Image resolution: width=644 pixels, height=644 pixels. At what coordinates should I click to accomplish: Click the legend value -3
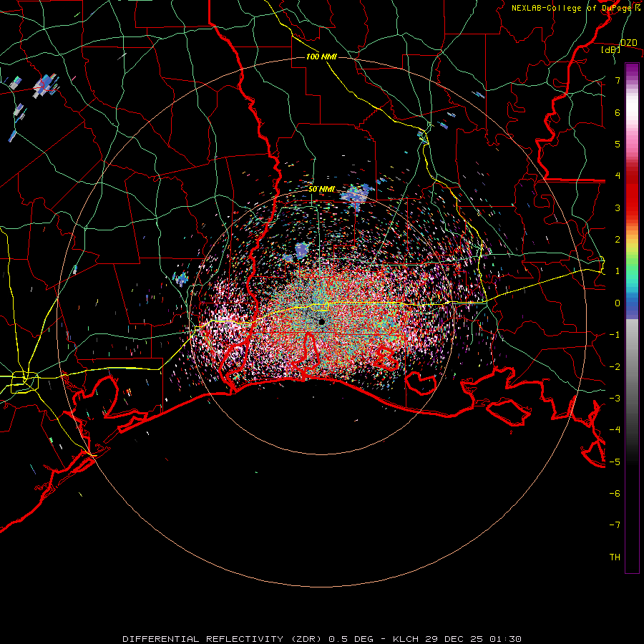pyautogui.click(x=615, y=399)
